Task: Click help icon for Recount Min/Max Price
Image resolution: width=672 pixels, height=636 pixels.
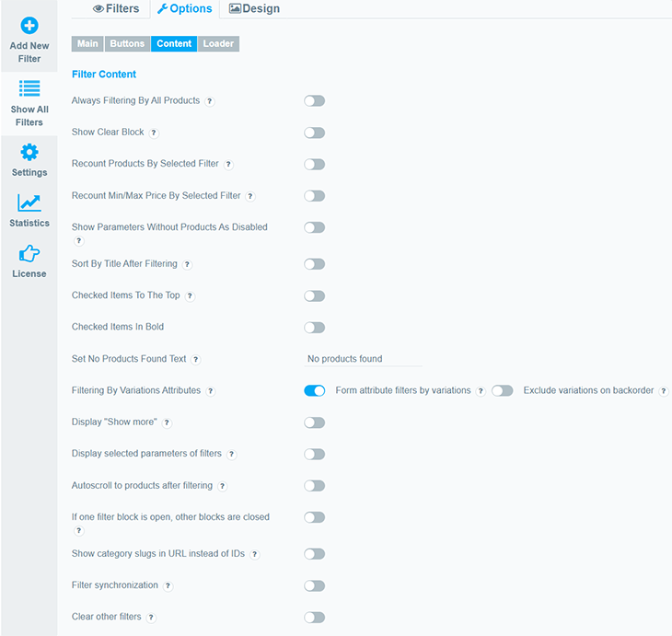Action: point(250,196)
